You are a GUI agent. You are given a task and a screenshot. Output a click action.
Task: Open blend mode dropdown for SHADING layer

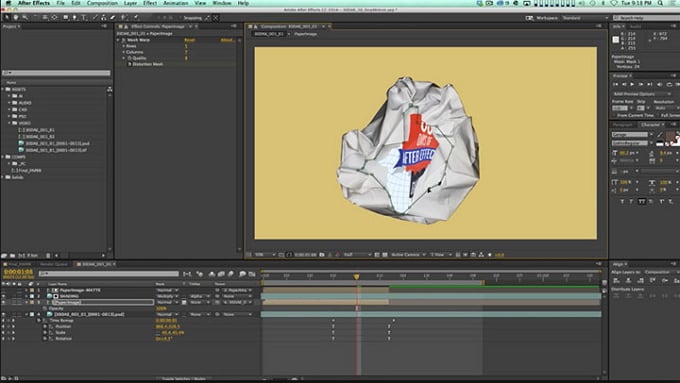(167, 296)
